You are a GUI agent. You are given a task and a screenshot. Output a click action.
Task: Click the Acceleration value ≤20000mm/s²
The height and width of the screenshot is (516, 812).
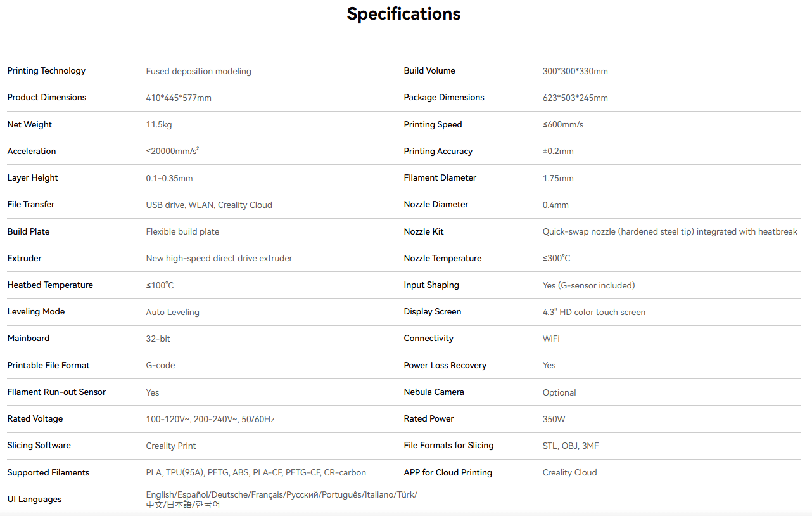(x=173, y=152)
